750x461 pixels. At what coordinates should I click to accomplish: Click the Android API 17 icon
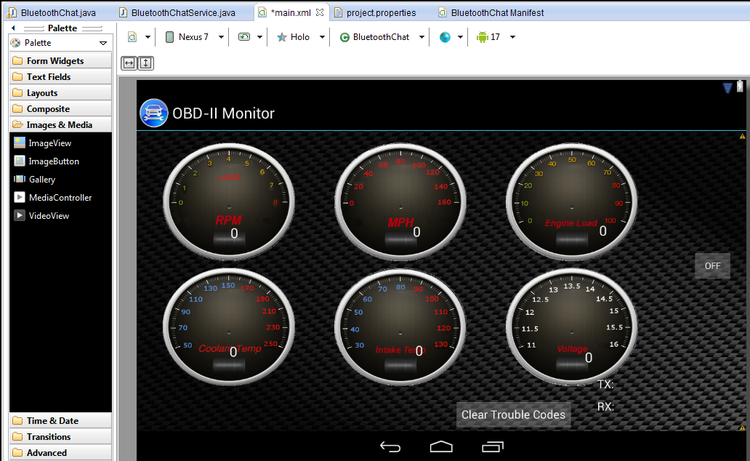[482, 37]
